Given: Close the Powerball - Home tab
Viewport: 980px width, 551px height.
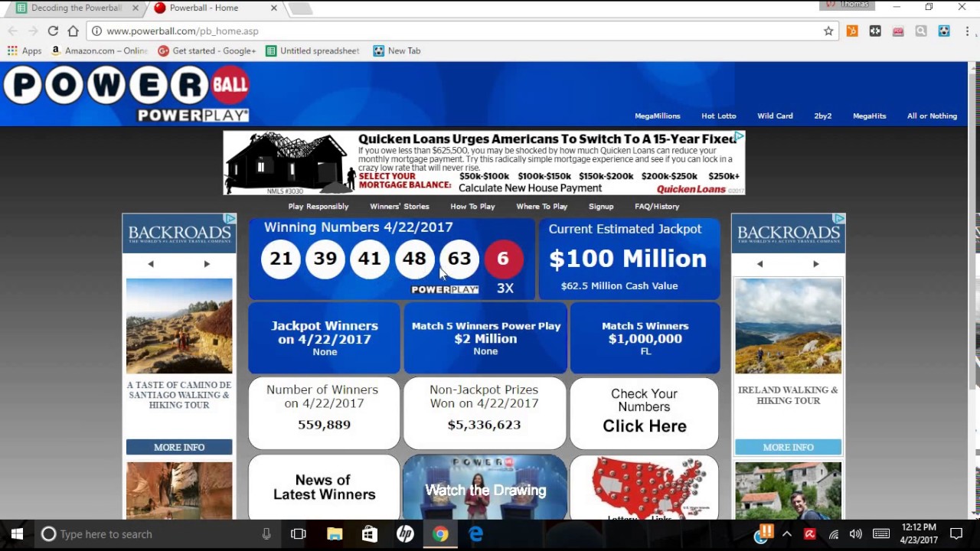Looking at the screenshot, I should (x=273, y=8).
